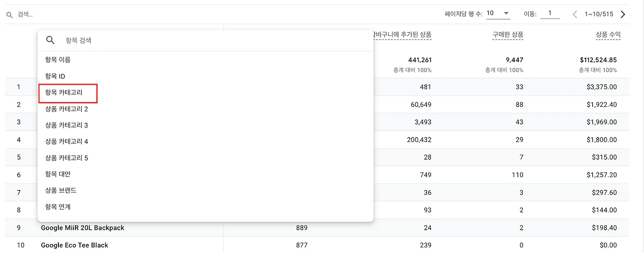Click the $144.00 revenue cell
Screen dimensions: 644x253
coord(605,210)
